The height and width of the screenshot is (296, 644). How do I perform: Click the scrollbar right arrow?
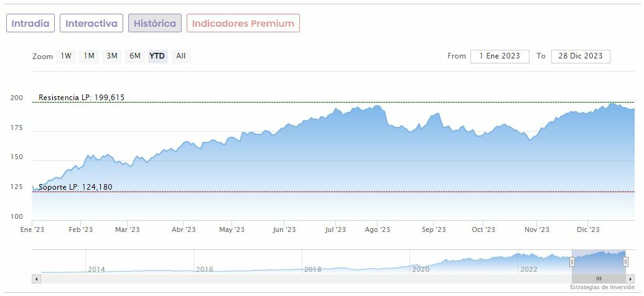(630, 279)
